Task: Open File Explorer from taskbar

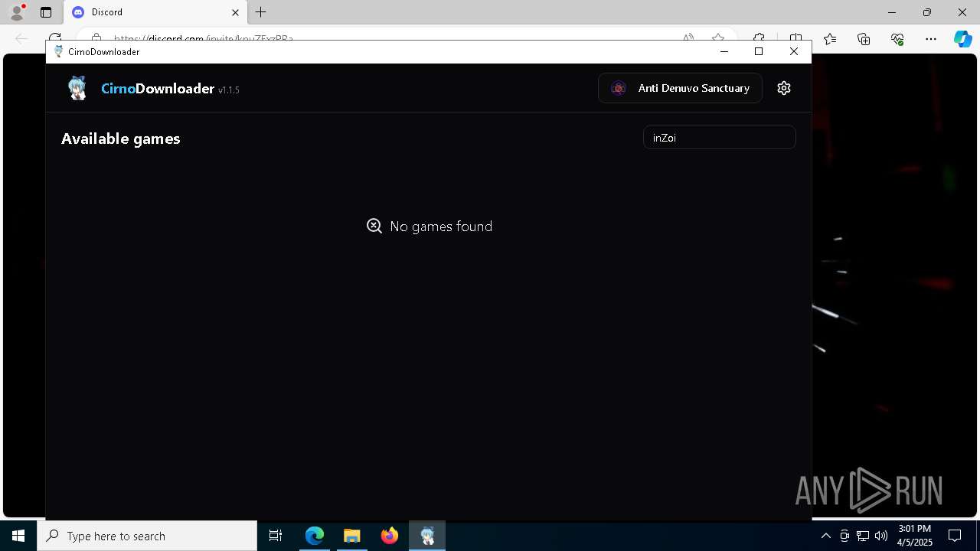Action: point(352,536)
